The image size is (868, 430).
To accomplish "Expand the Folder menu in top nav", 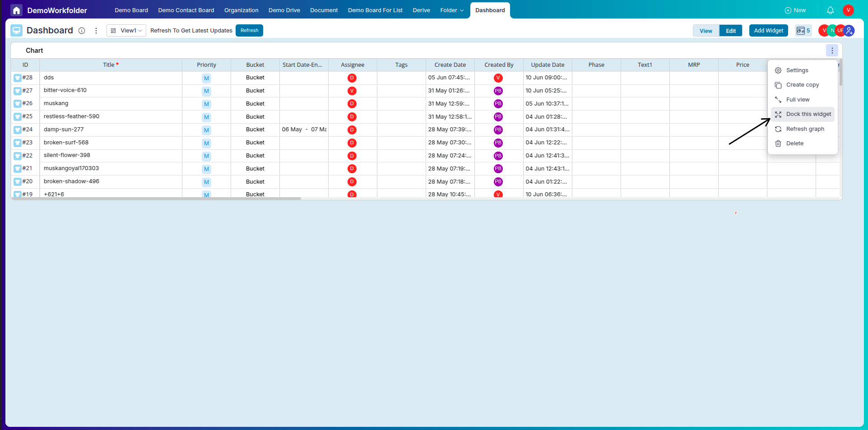I will (x=452, y=10).
